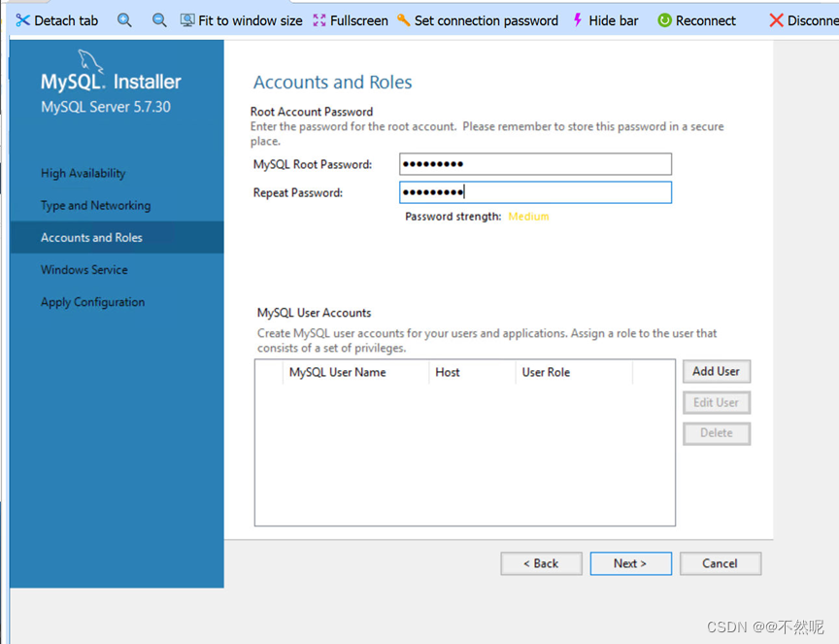This screenshot has width=839, height=644.
Task: Go back with the Back button
Action: click(x=541, y=563)
